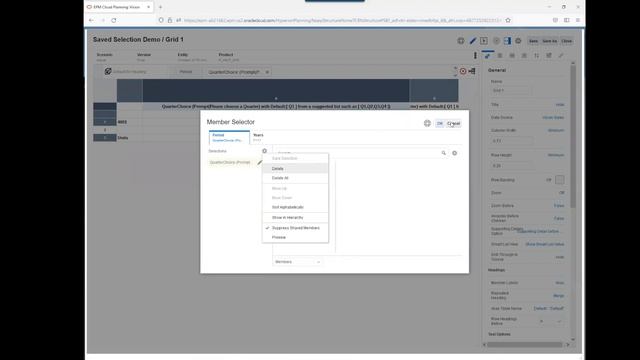Click Delete in the selections menu
The width and height of the screenshot is (640, 360).
[295, 169]
